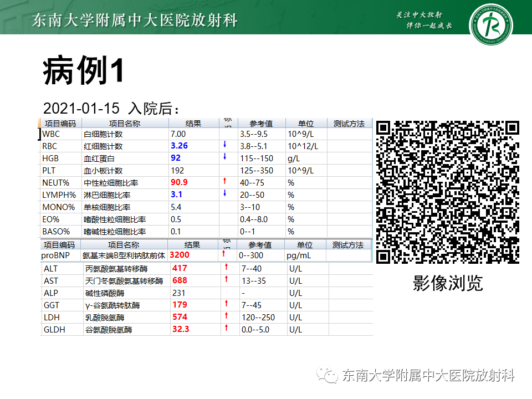Click the 嗜碱性粒细胞比率 item name

[115, 232]
